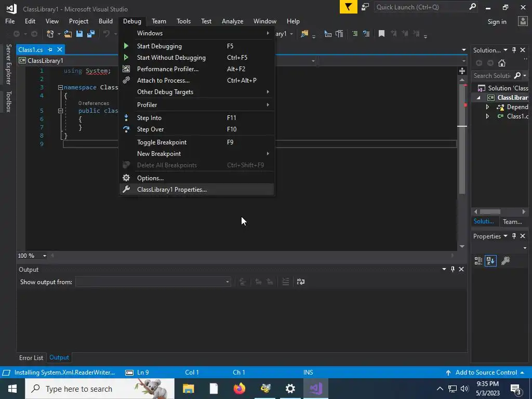Click the Comment out selected lines icon
The image size is (532, 399).
click(x=355, y=34)
